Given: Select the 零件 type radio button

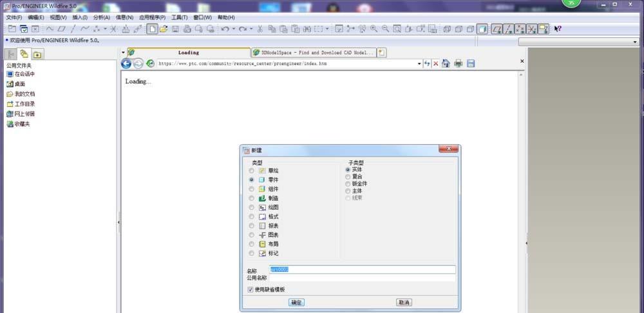Looking at the screenshot, I should [251, 180].
